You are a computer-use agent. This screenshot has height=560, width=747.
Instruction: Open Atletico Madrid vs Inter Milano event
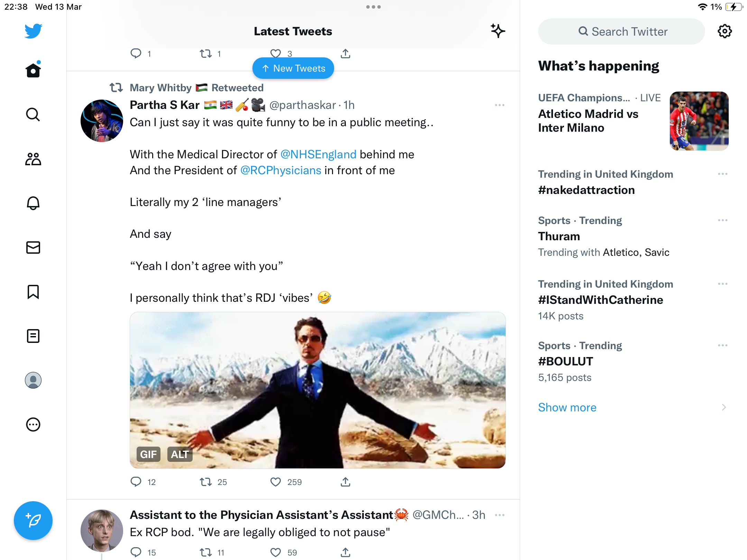coord(588,121)
